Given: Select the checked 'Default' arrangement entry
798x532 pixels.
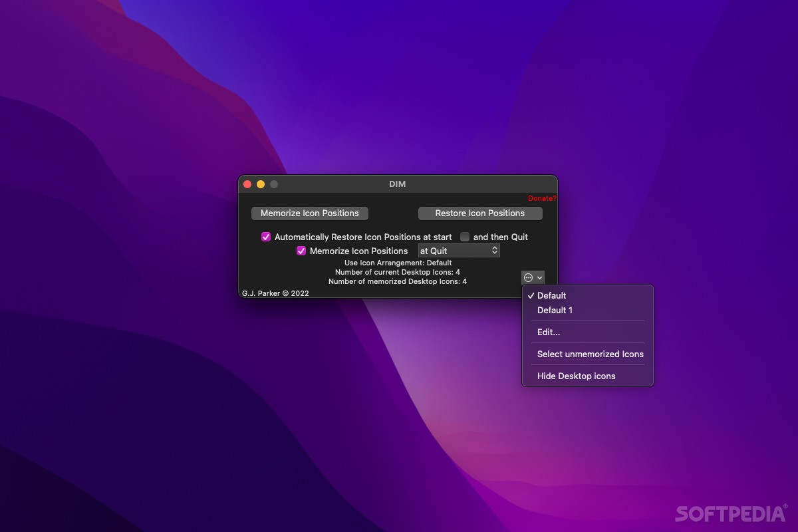Looking at the screenshot, I should 551,295.
